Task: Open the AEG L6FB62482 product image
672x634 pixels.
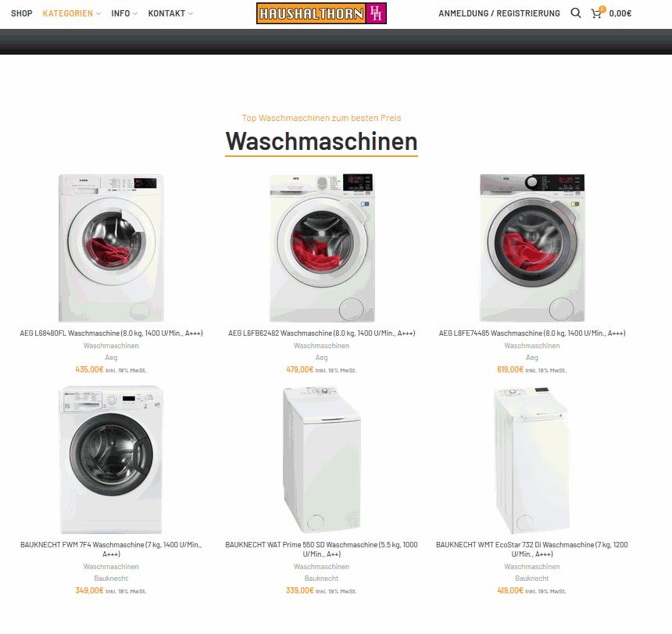Action: click(x=321, y=248)
